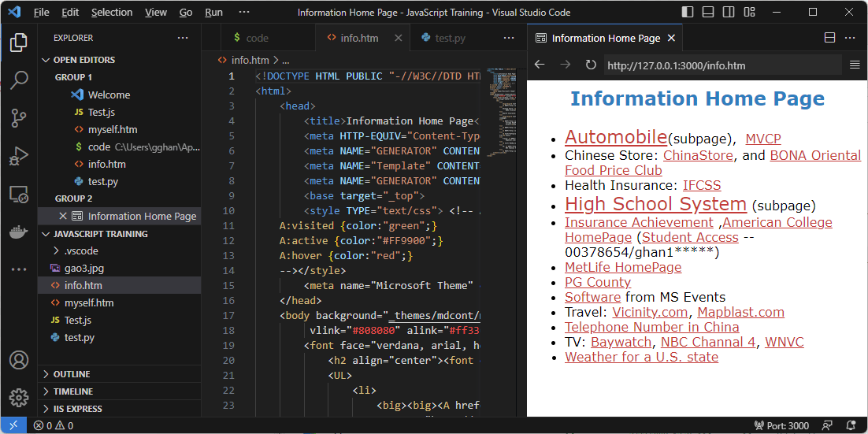
Task: Click the remote window indicator in status bar
Action: [x=13, y=425]
